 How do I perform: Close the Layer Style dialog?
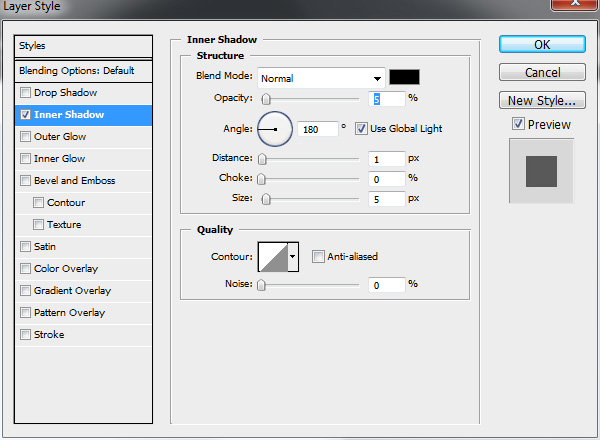point(574,3)
